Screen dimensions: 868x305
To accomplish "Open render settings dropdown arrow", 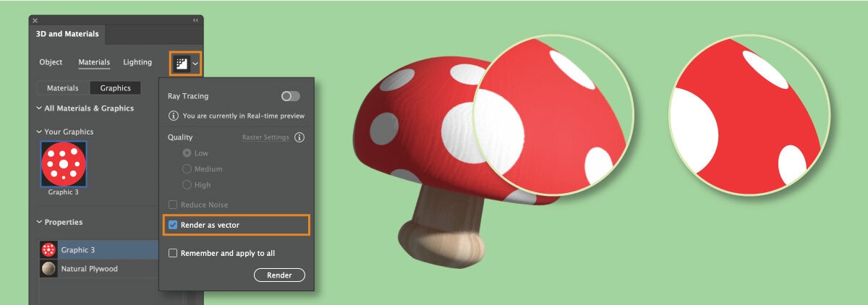I will pos(195,64).
